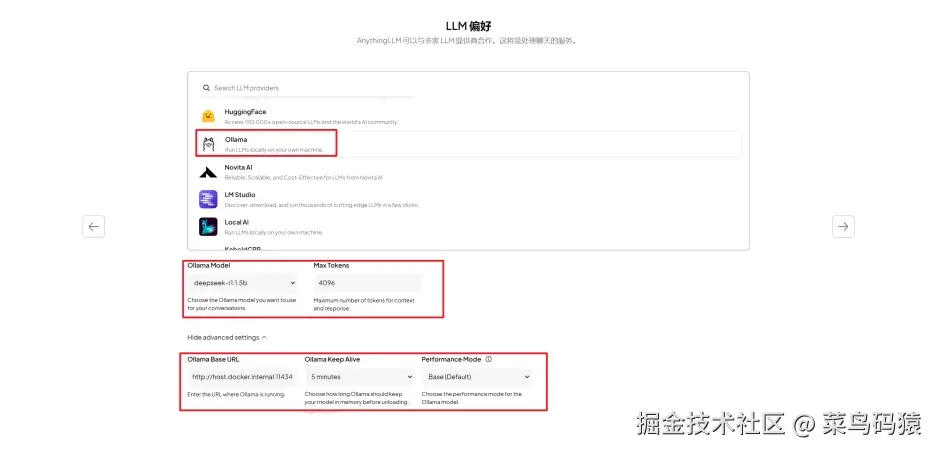
Task: Select the Novita AI provider row
Action: [468, 172]
